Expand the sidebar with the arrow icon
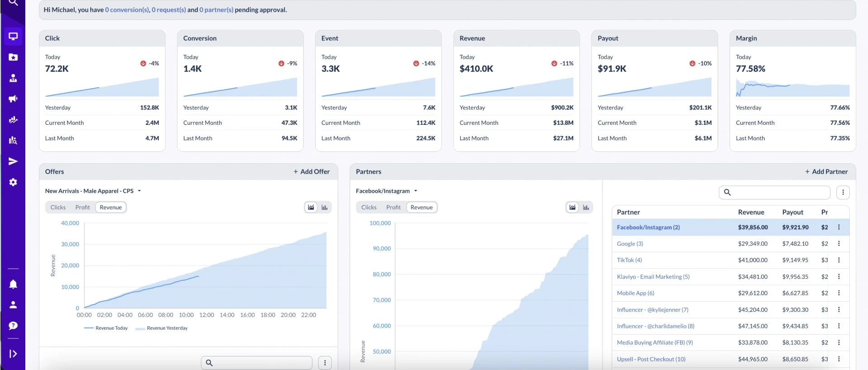868x370 pixels. point(13,354)
